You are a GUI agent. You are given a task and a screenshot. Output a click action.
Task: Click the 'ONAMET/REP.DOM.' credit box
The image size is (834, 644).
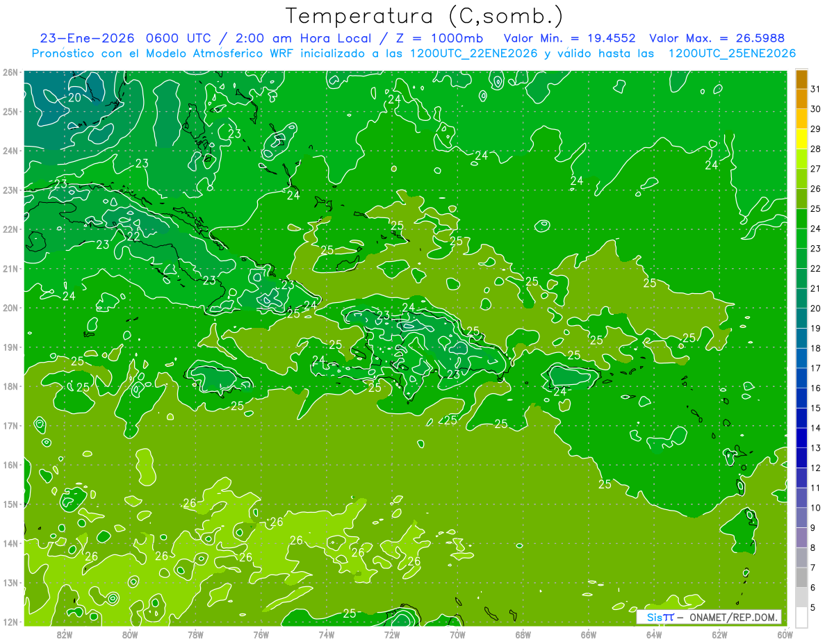pyautogui.click(x=708, y=617)
